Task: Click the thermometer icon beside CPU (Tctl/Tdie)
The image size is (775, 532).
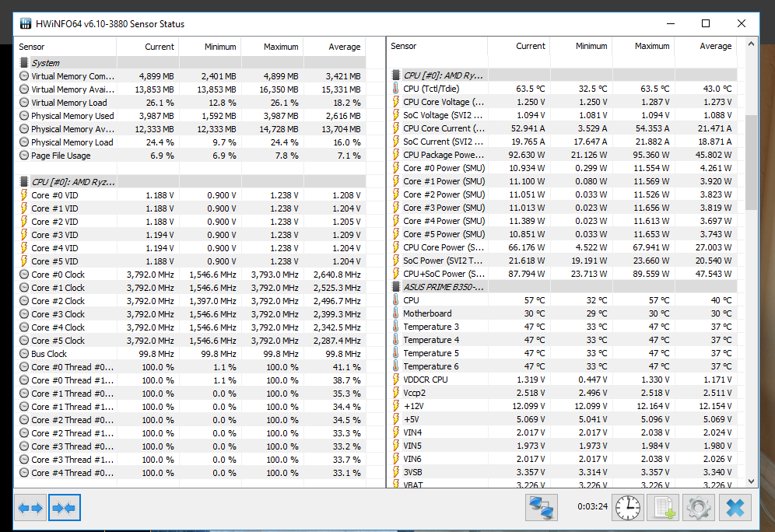Action: [395, 89]
